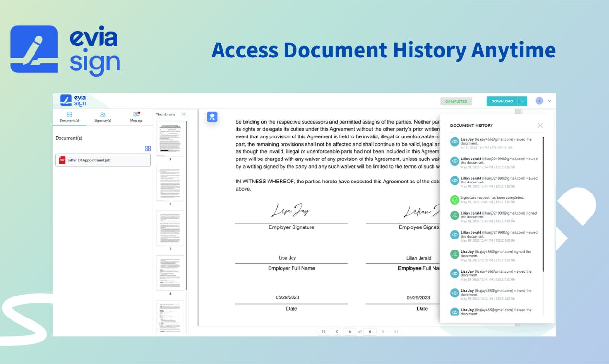Viewport: 609px width, 364px height.
Task: Click the 'Document(s)' section heading
Action: coord(69,138)
